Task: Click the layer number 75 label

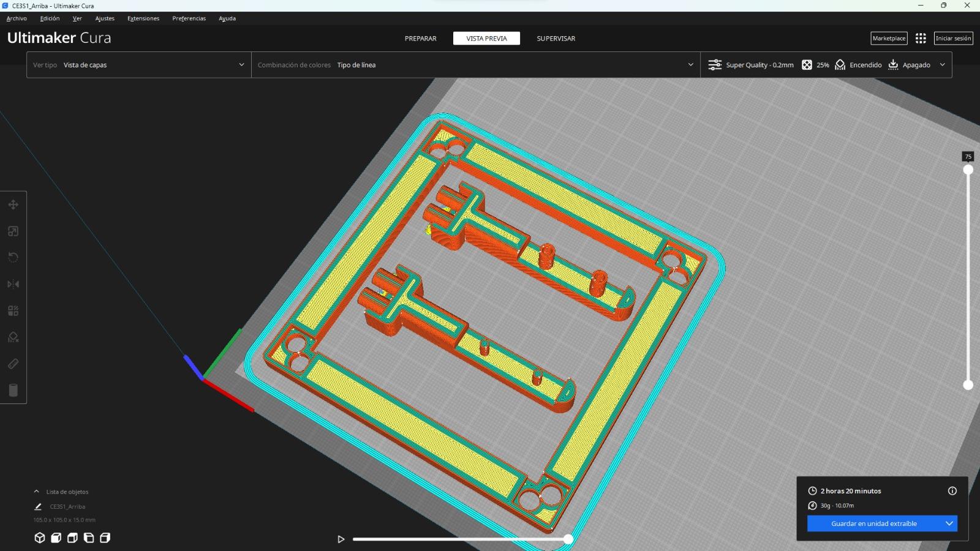Action: (x=968, y=157)
